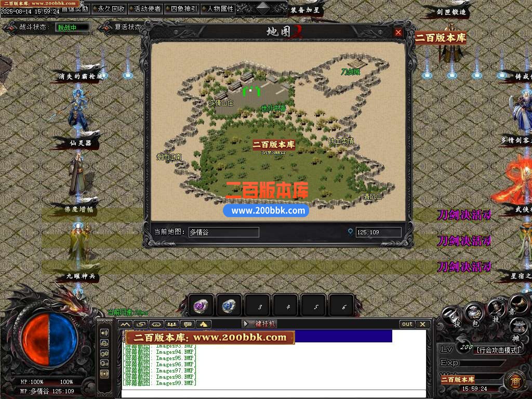Image resolution: width=532 pixels, height=399 pixels.
Task: Toggle the two-faces private chat icon
Action: pos(104,353)
